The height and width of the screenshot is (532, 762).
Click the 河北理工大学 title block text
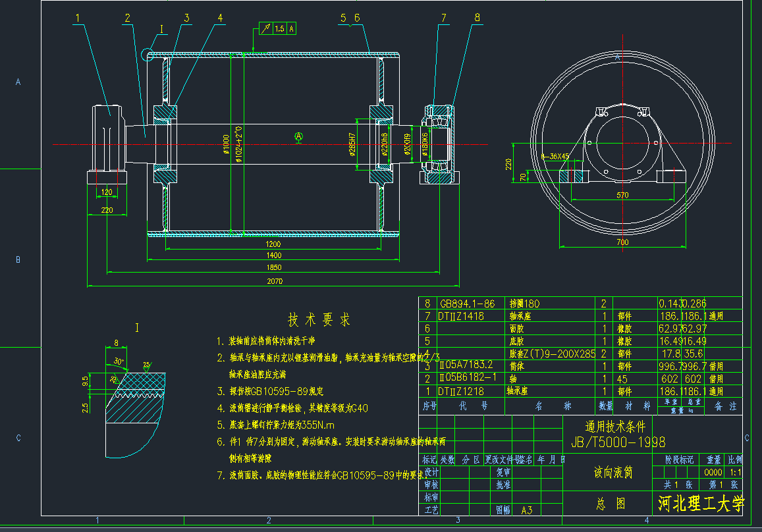click(x=700, y=504)
